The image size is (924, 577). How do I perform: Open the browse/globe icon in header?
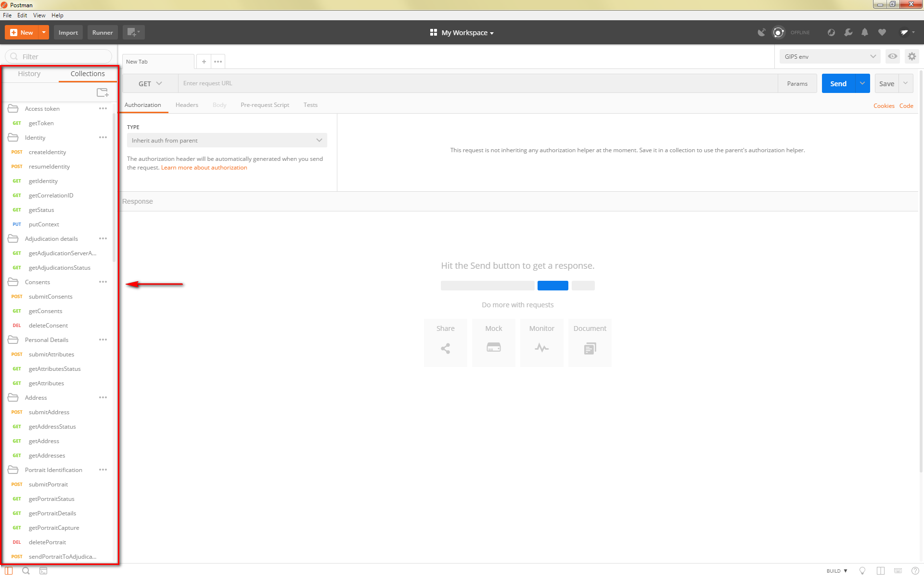(831, 32)
